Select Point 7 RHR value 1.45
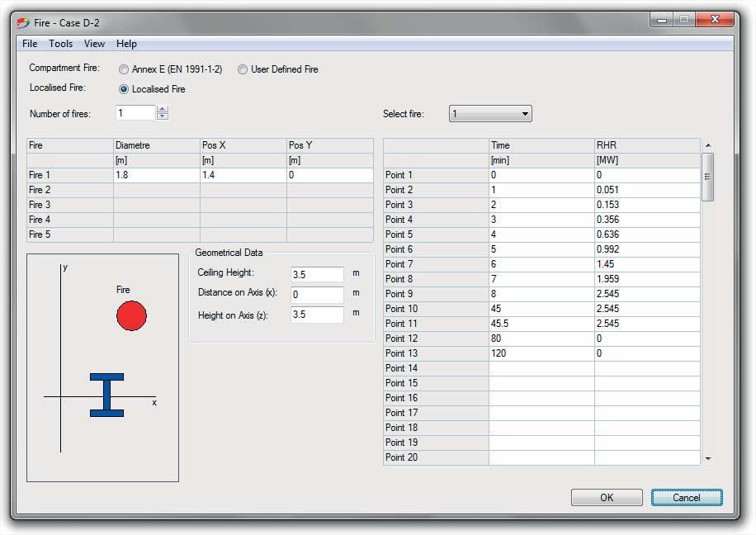This screenshot has height=535, width=756. (x=647, y=264)
